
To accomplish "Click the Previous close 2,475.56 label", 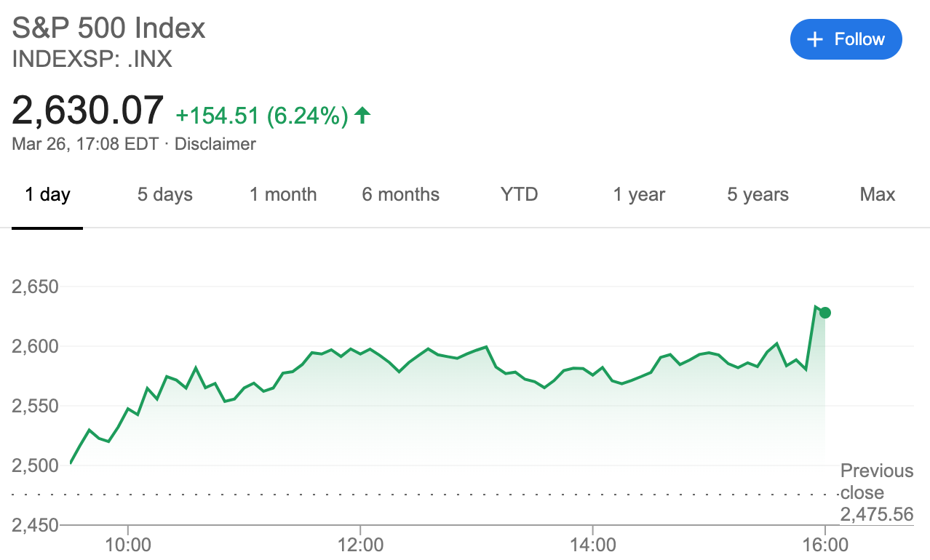I will click(x=876, y=493).
